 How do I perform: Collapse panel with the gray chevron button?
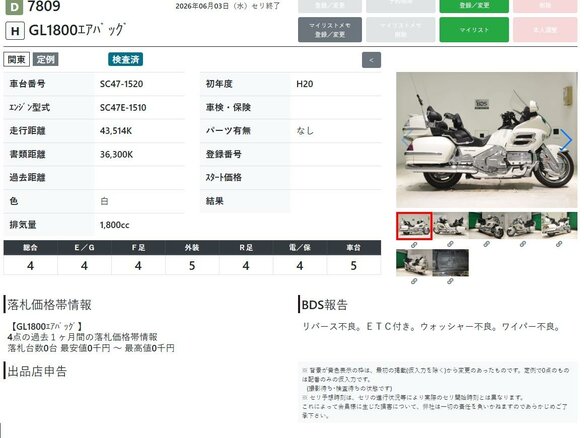point(371,60)
